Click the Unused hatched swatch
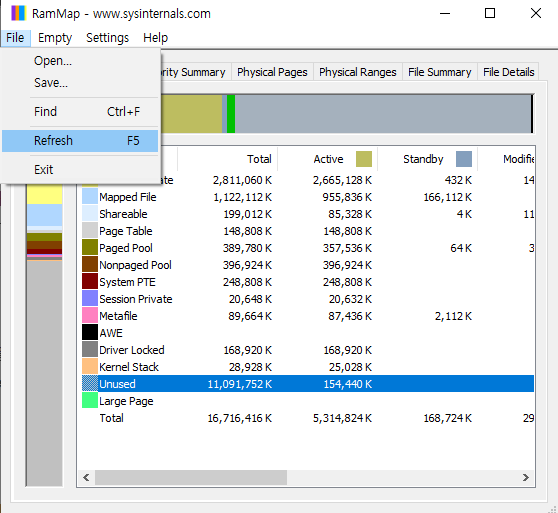 click(90, 384)
